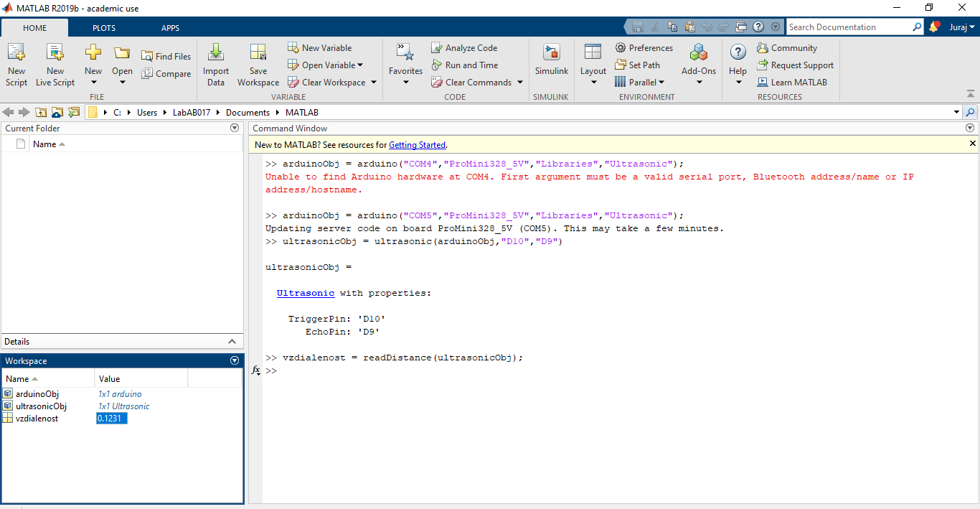Create a New Script
The height and width of the screenshot is (509, 980).
coord(17,65)
